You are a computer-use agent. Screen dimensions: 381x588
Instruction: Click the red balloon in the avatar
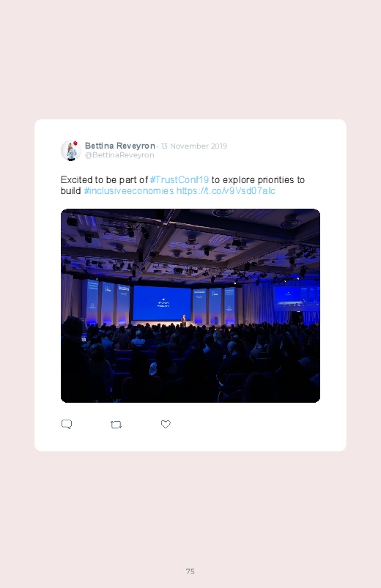coord(75,143)
